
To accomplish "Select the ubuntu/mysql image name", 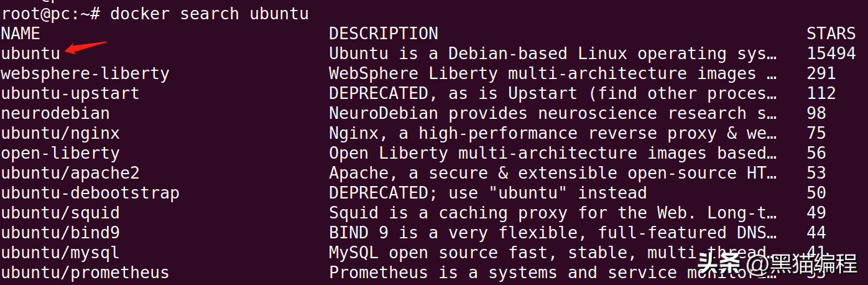I will tap(60, 253).
